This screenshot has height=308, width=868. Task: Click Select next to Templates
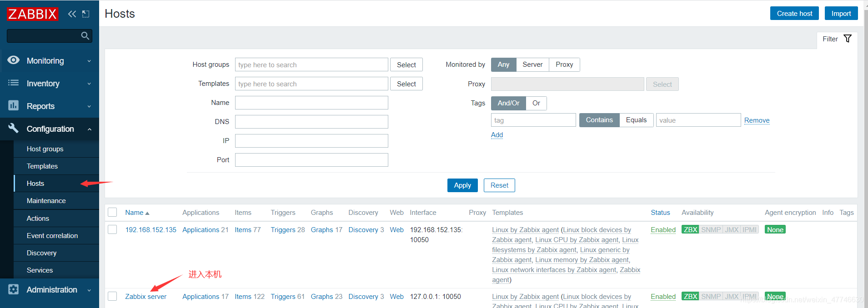406,84
